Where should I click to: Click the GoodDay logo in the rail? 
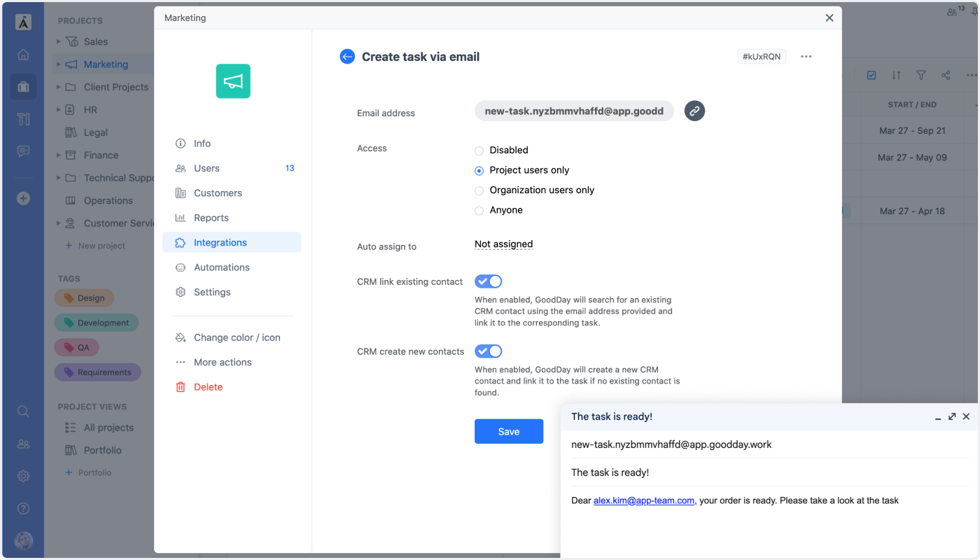23,22
